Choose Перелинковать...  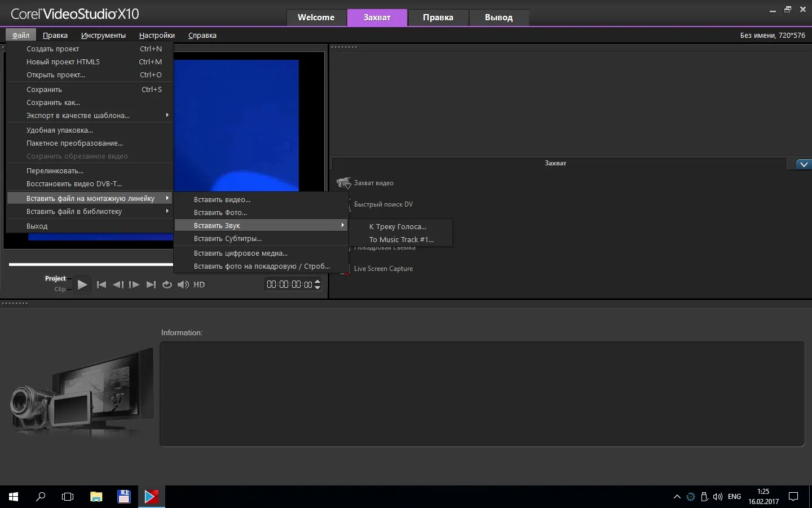[90, 170]
